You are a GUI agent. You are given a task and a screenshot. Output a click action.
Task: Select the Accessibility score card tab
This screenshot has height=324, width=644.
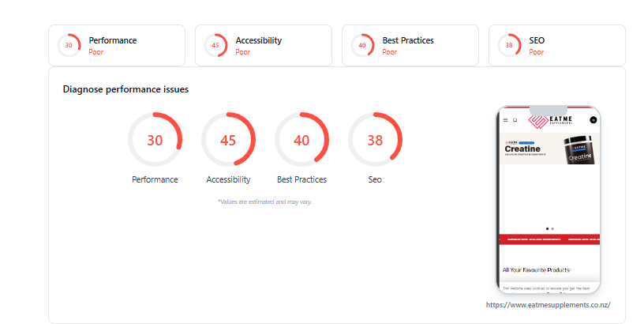[x=264, y=45]
